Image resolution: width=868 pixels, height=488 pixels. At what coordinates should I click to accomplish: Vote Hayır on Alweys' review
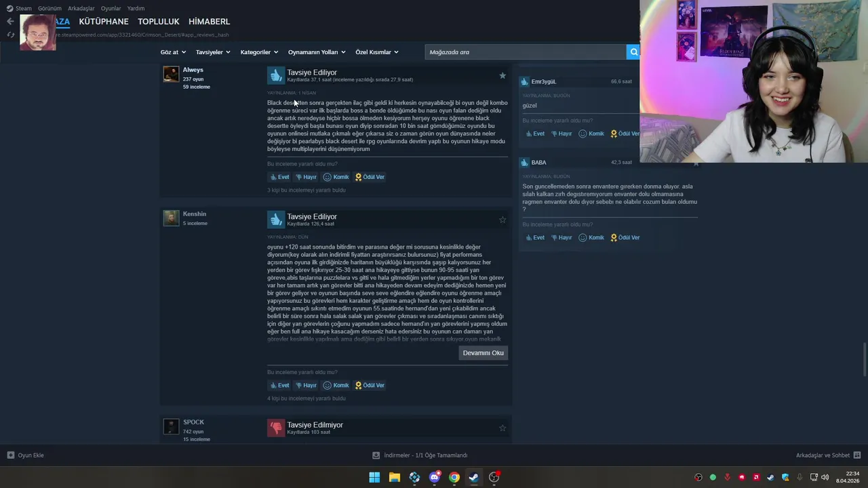pos(306,177)
